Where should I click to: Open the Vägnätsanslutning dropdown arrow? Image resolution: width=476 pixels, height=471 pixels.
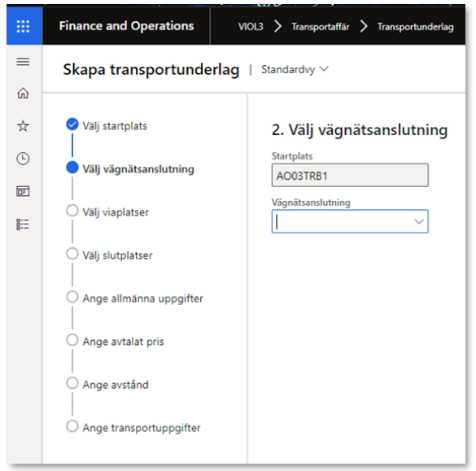(419, 221)
